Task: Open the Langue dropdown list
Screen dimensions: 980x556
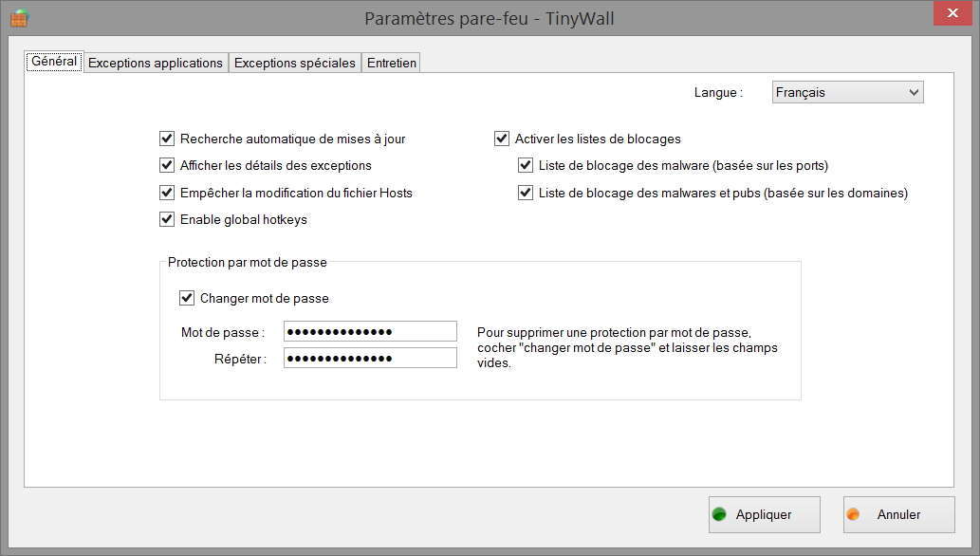Action: pyautogui.click(x=847, y=92)
